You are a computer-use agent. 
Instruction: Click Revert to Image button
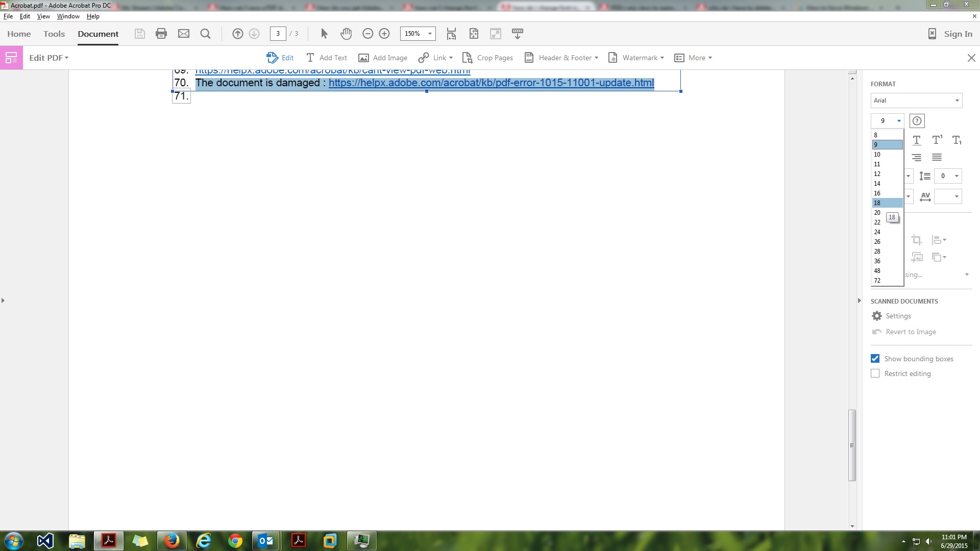(911, 332)
